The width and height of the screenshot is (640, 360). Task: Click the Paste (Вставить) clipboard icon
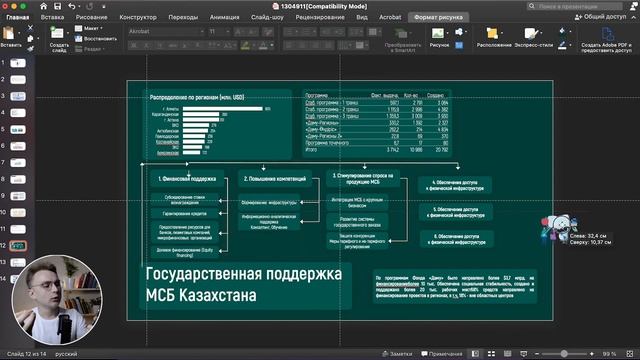[9, 33]
